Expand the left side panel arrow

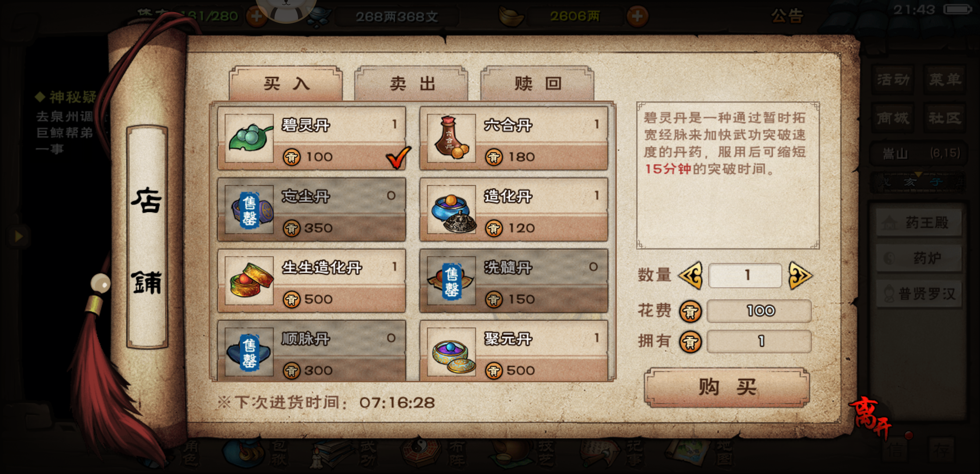[x=18, y=236]
